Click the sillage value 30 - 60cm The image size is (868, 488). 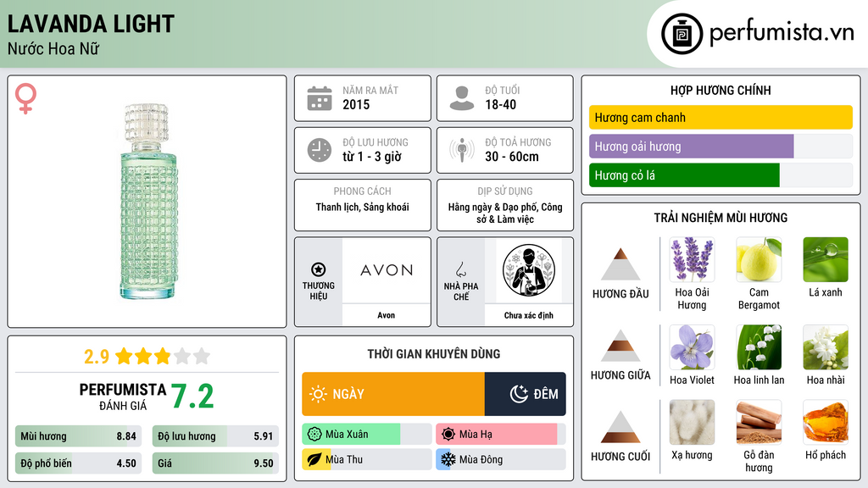click(x=511, y=157)
